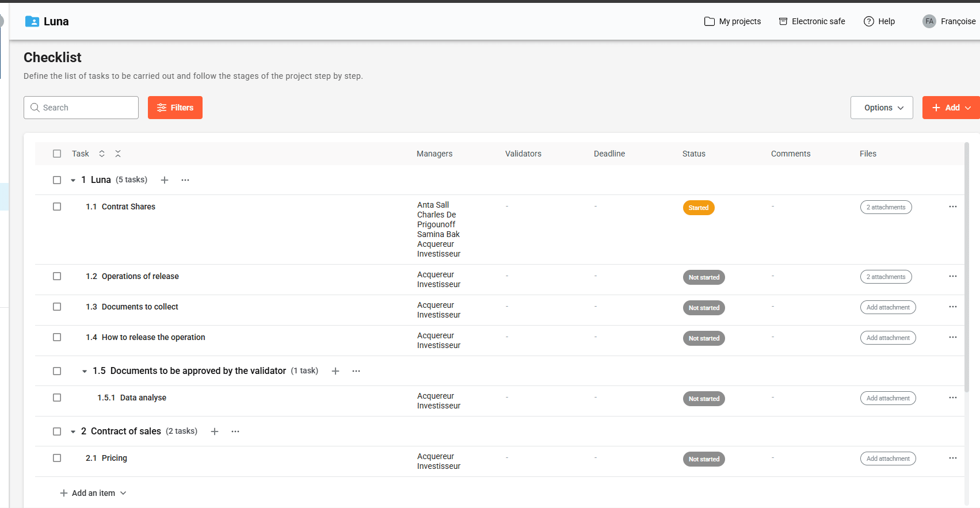Add a task under Contract of sales
Image resolution: width=980 pixels, height=508 pixels.
(215, 431)
